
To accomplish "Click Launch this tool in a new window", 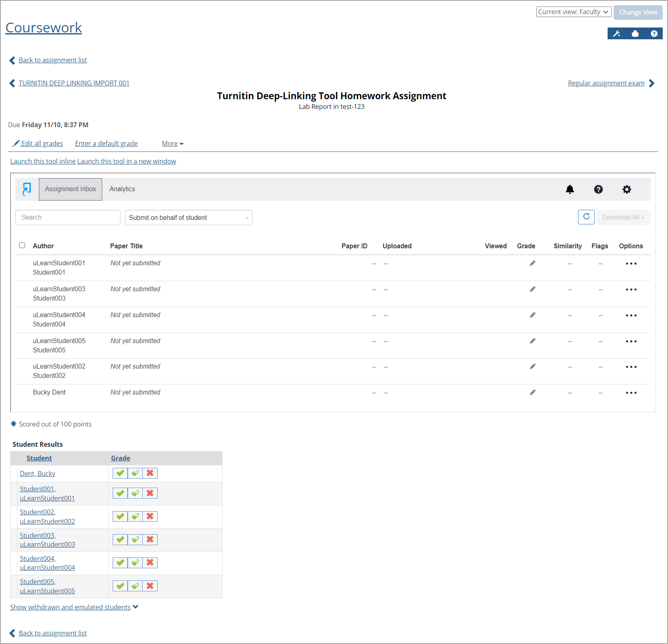I will coord(127,161).
